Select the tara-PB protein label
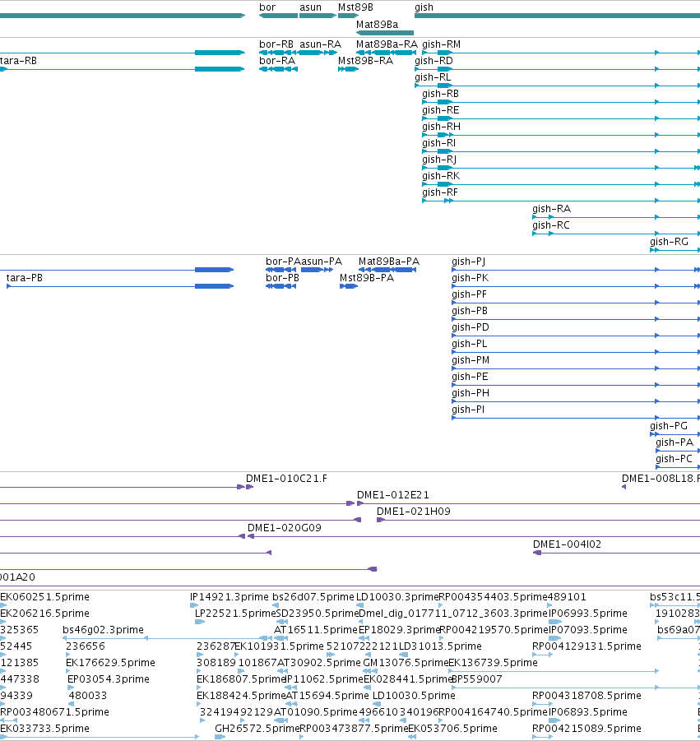Screen dimensions: 700x741 click(24, 278)
